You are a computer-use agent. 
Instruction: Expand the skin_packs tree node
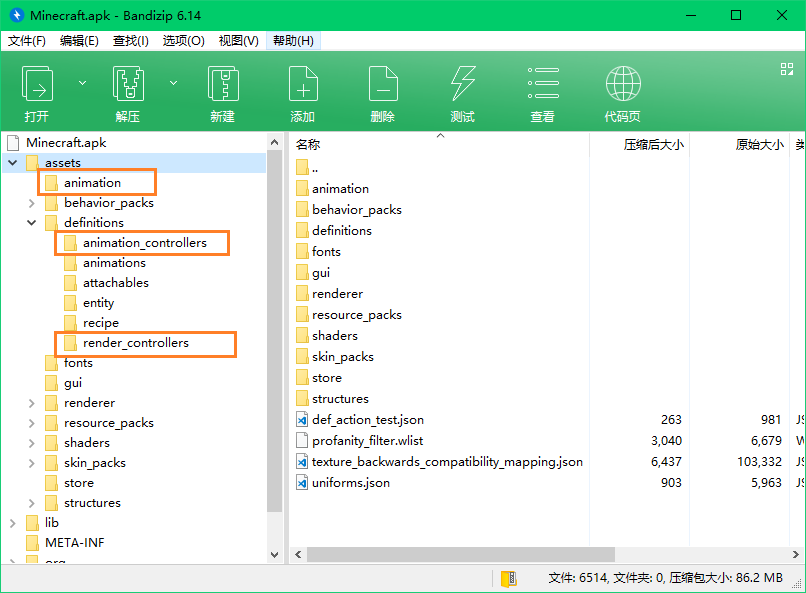click(x=32, y=463)
